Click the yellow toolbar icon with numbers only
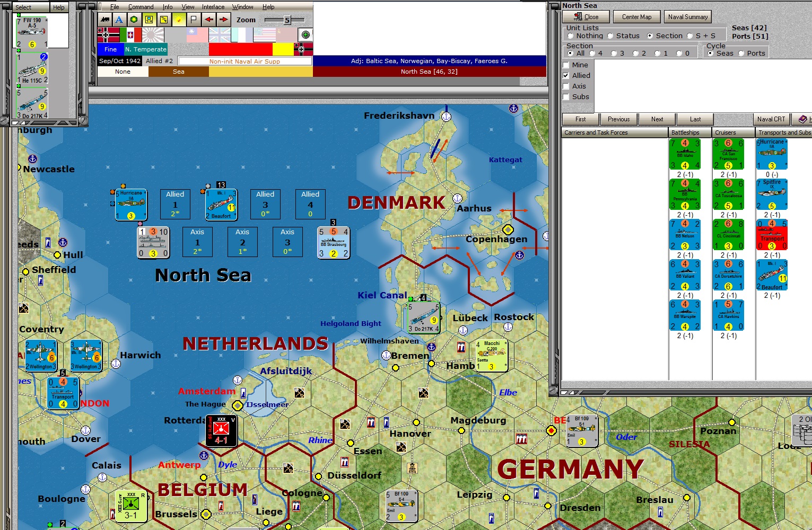This screenshot has height=530, width=812. pos(164,20)
